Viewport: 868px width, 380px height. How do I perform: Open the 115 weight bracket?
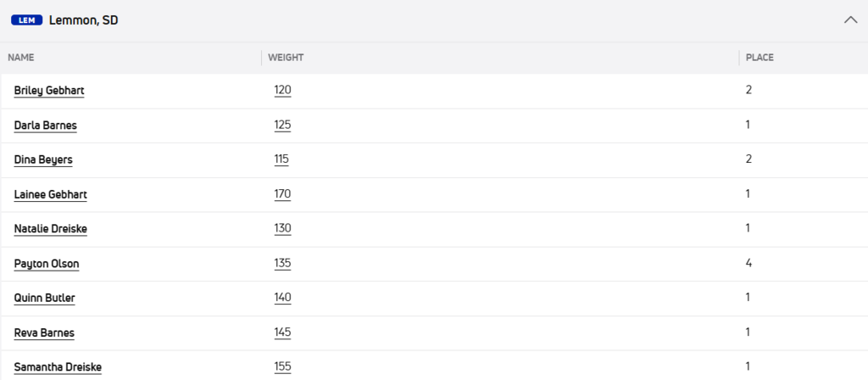coord(282,159)
